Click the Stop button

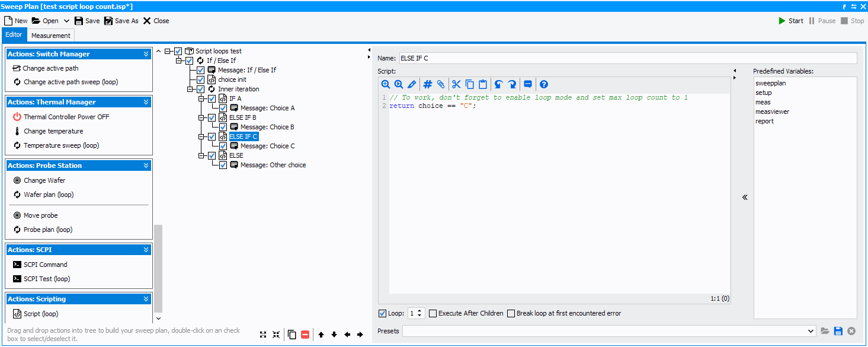tap(853, 21)
